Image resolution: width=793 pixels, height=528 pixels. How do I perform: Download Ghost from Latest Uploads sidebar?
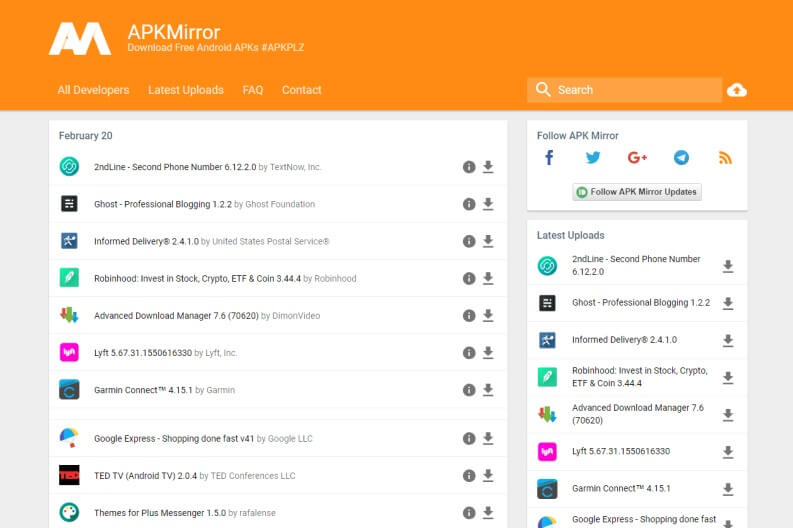tap(728, 303)
